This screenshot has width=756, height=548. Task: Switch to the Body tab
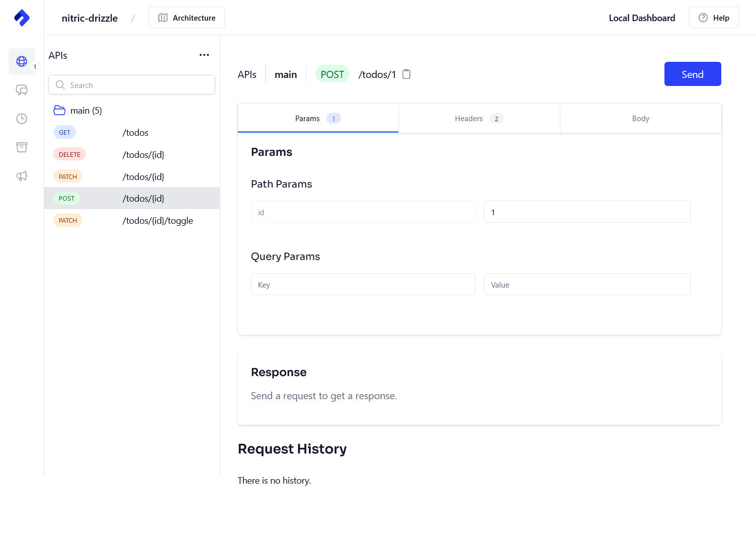640,118
